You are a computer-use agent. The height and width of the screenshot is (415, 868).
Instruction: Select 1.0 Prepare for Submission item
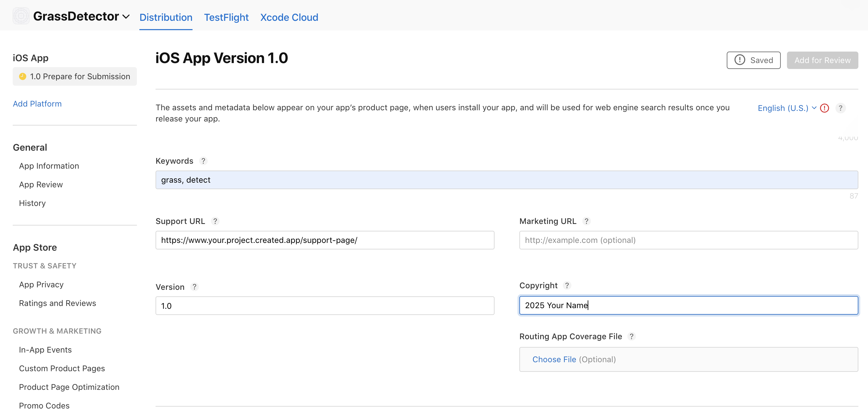[75, 76]
